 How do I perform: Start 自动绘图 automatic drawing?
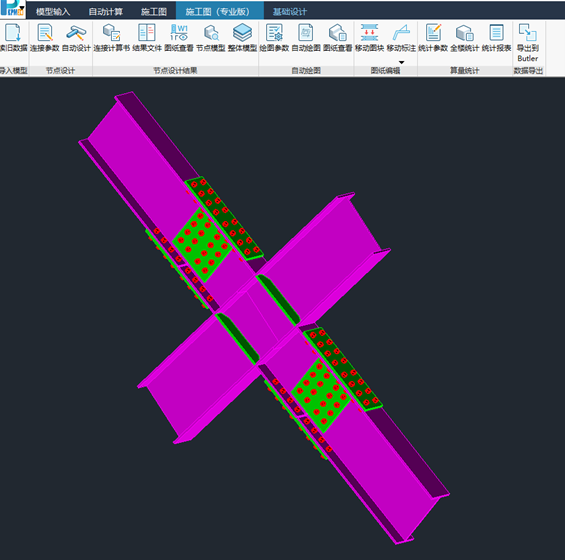[306, 37]
